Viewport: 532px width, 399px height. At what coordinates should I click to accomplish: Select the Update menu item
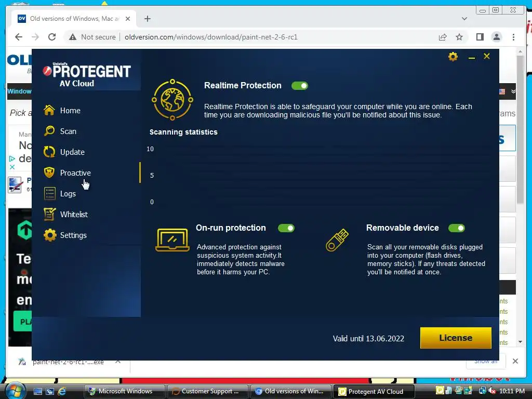tap(72, 152)
